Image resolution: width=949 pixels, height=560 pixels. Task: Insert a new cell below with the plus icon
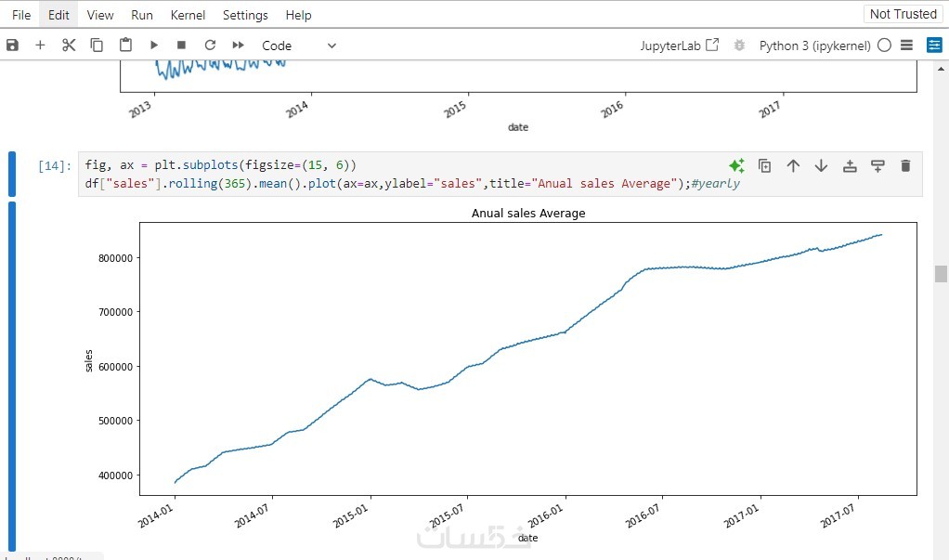pyautogui.click(x=40, y=46)
